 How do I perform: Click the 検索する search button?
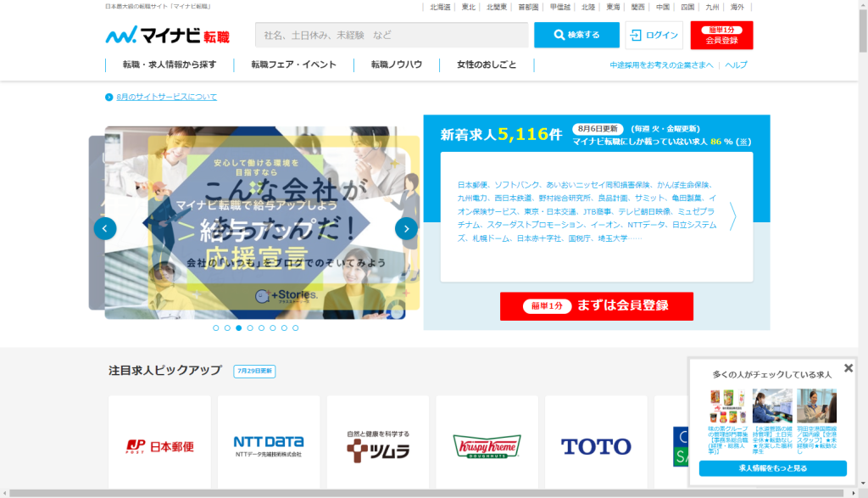[576, 35]
